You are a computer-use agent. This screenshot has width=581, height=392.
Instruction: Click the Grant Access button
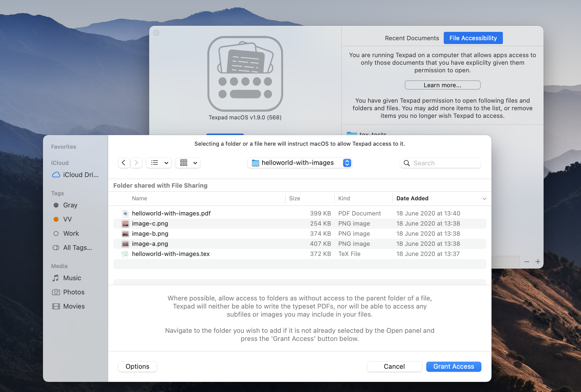[453, 366]
